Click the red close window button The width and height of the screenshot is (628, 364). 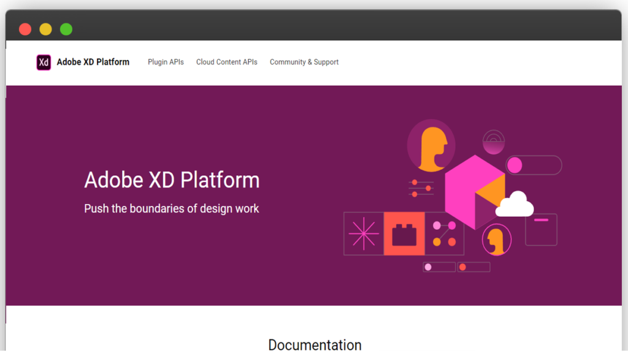pyautogui.click(x=25, y=29)
